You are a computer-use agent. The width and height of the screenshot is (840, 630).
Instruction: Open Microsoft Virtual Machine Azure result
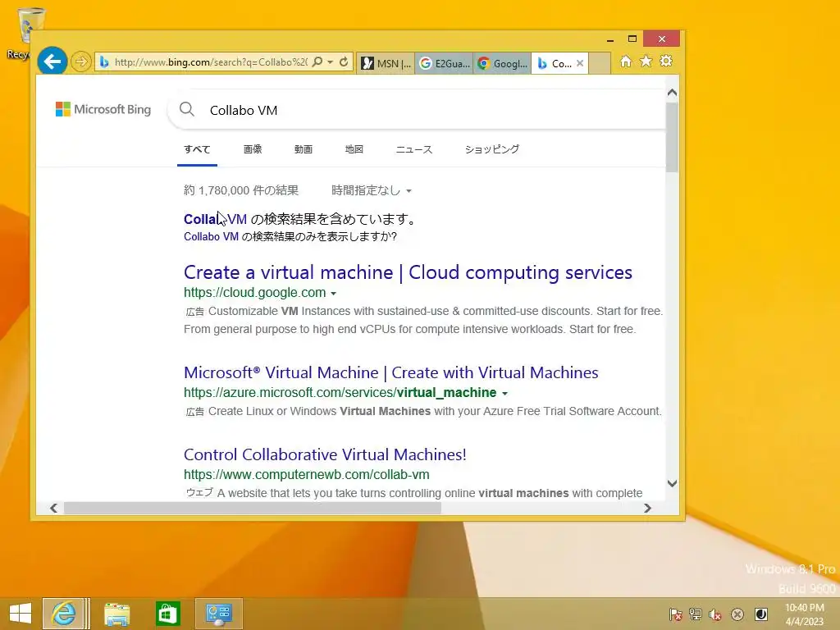click(x=391, y=372)
